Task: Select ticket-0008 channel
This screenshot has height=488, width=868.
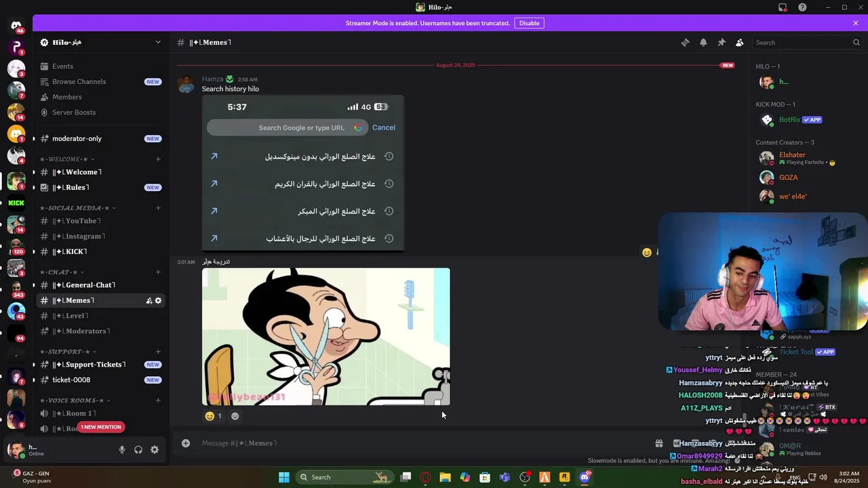Action: [x=100, y=380]
